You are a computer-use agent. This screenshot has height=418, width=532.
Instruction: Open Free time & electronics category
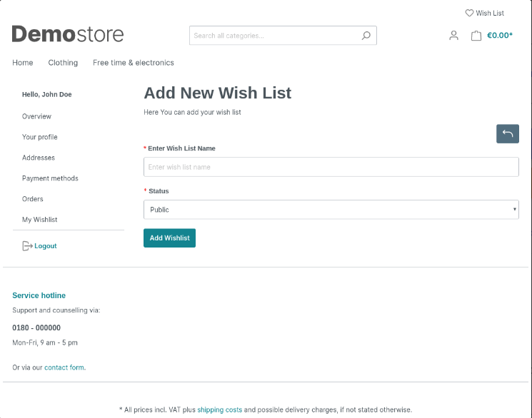pyautogui.click(x=134, y=63)
